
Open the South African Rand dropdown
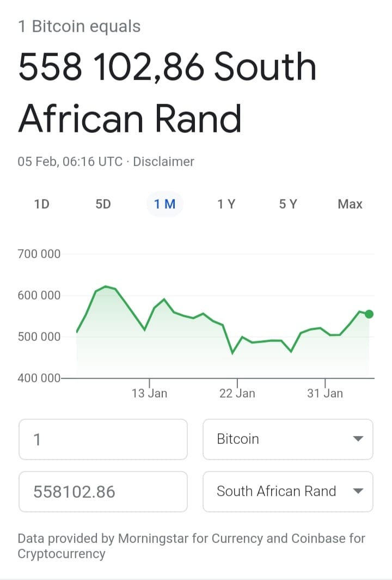point(287,491)
